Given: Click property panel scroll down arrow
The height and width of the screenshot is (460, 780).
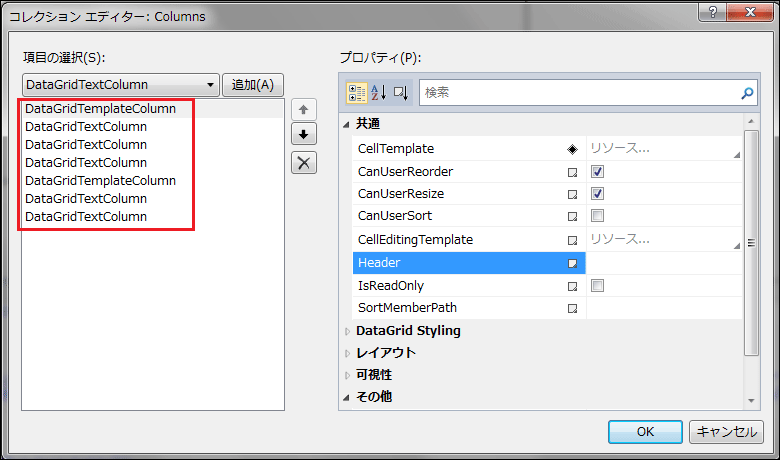Looking at the screenshot, I should click(751, 401).
